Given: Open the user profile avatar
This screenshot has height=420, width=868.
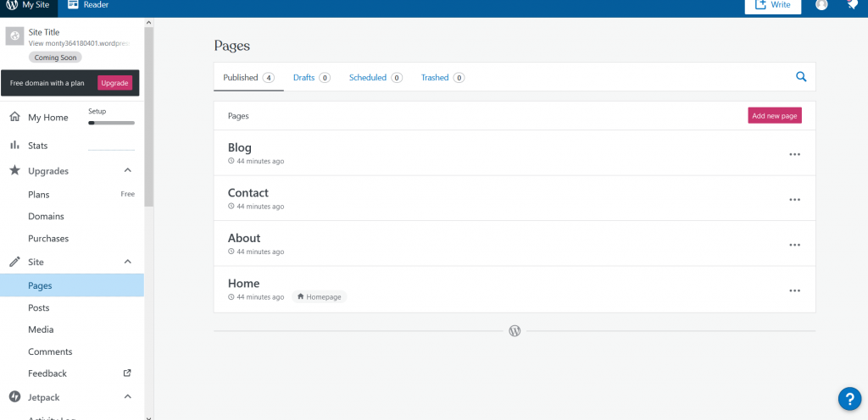Looking at the screenshot, I should coord(821,4).
